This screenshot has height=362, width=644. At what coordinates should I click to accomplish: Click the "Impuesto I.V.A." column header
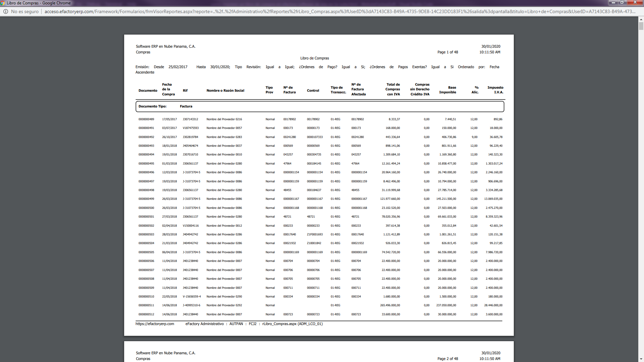pos(495,90)
